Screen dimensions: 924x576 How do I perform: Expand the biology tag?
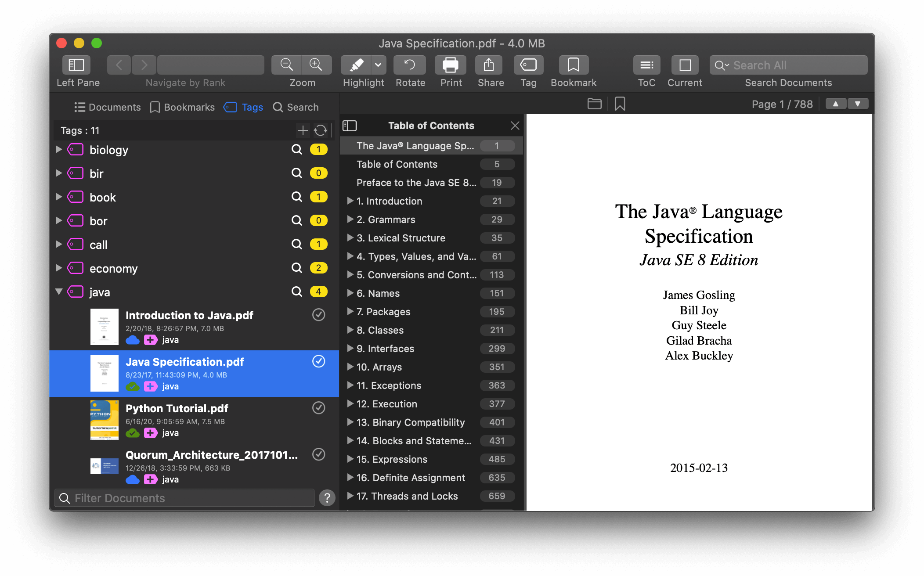(x=58, y=150)
